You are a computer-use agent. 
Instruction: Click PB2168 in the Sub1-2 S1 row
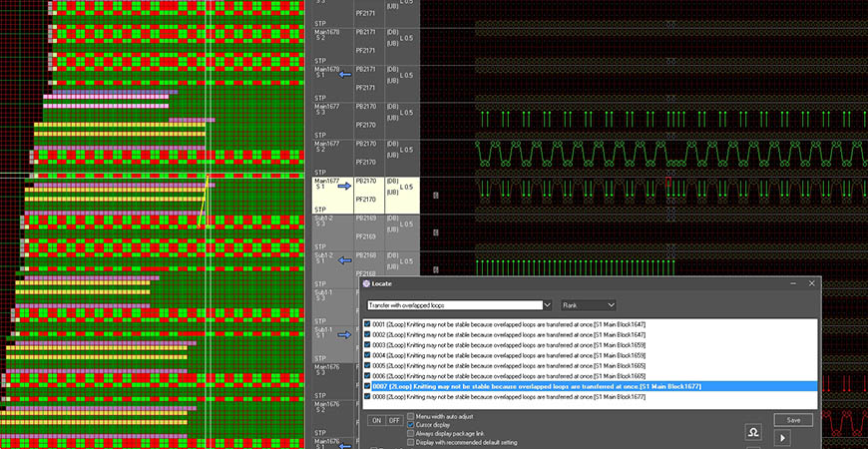pos(365,255)
